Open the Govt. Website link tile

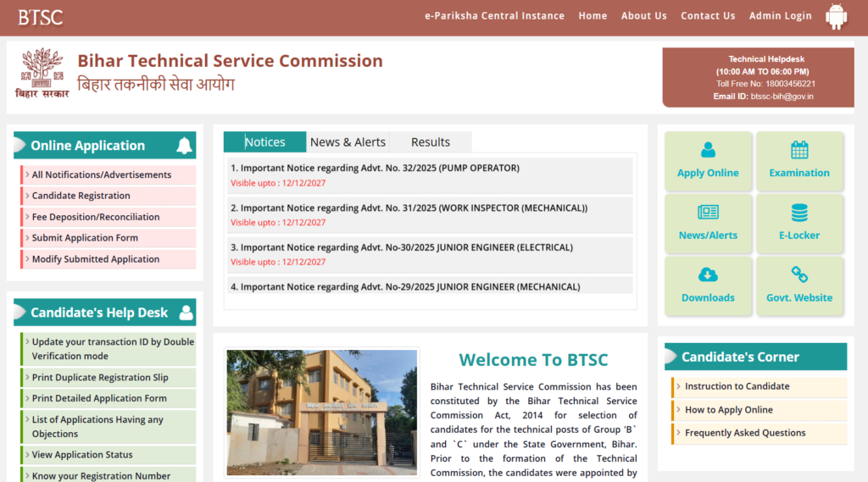799,286
